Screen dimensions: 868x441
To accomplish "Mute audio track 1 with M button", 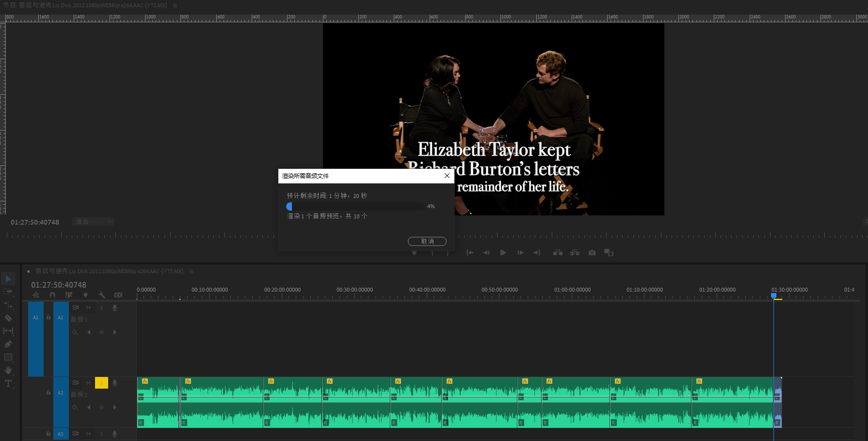I will [x=88, y=308].
